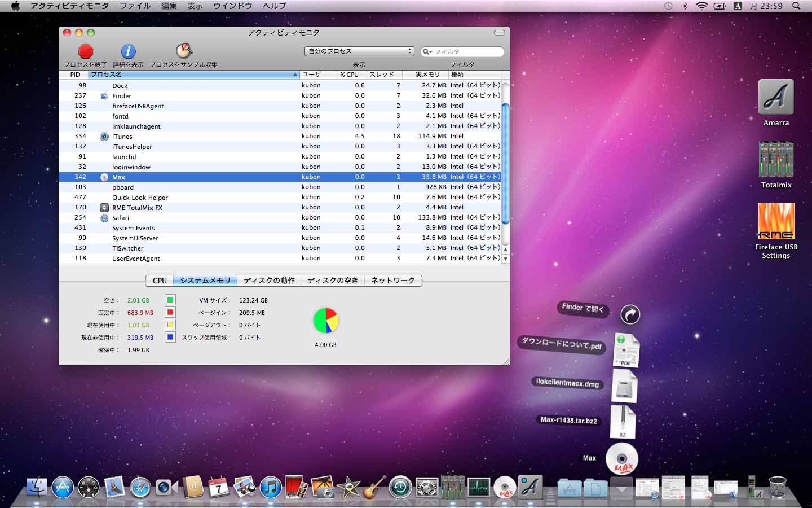
Task: Launch GarageBand guitar icon in Dock
Action: coord(374,487)
